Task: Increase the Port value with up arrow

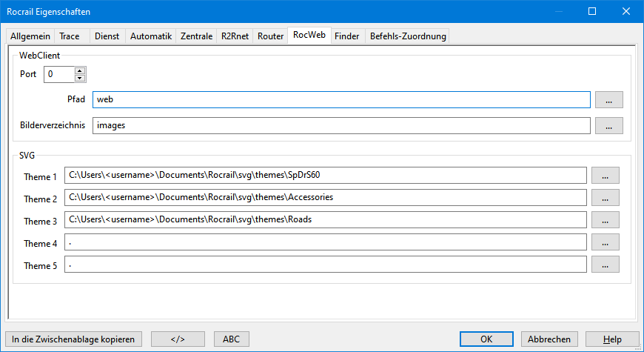Action: (80, 70)
